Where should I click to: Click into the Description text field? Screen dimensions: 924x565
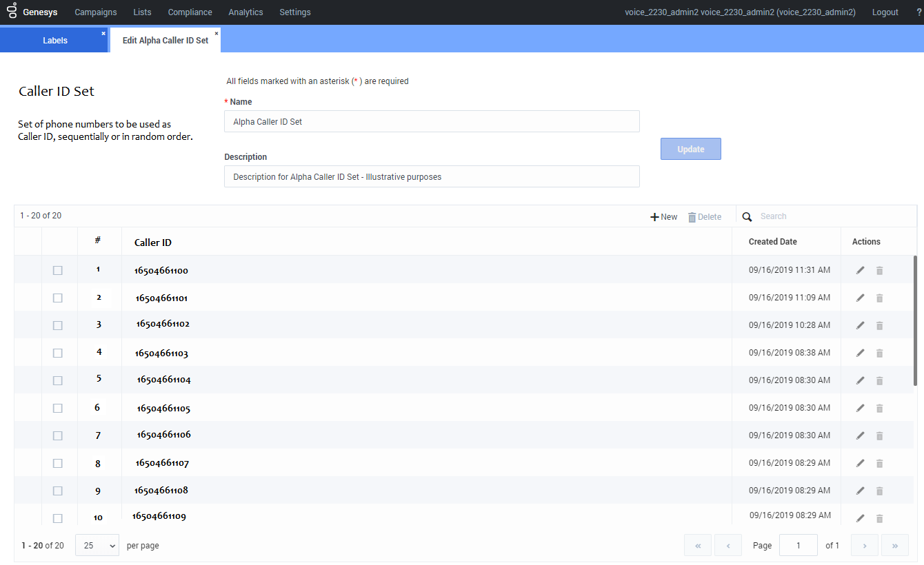coord(432,176)
